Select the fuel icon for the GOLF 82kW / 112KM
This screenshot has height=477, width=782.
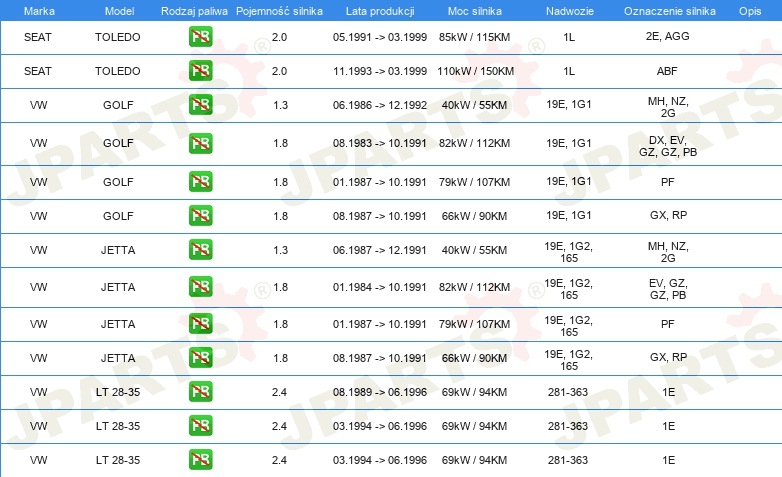(200, 143)
